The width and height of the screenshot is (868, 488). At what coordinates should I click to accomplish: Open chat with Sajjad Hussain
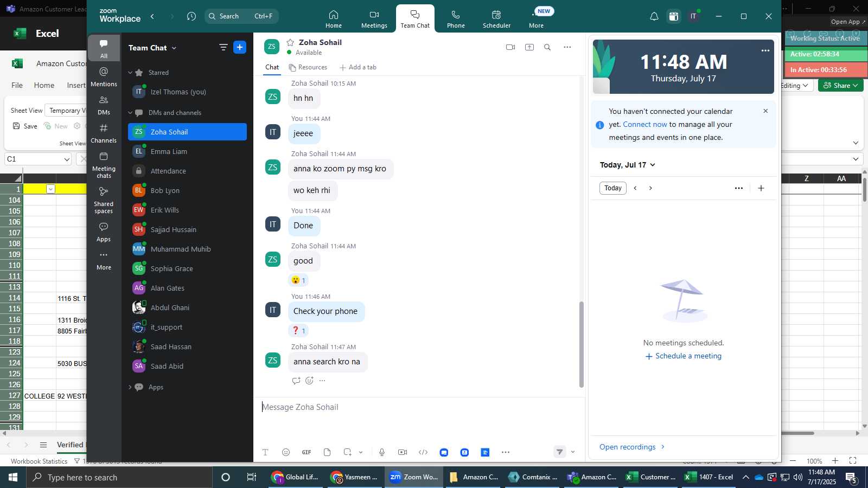pos(187,229)
